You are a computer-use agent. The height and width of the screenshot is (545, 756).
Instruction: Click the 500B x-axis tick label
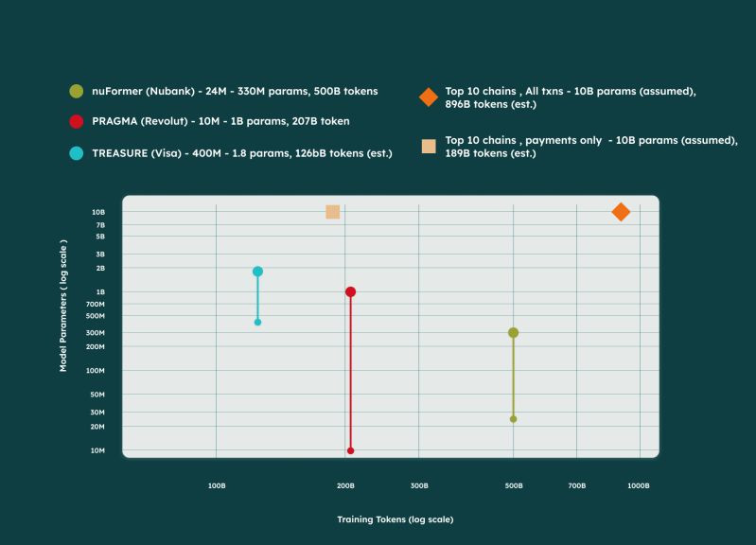tap(514, 485)
